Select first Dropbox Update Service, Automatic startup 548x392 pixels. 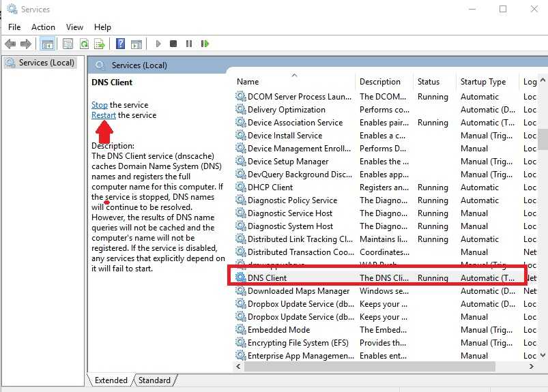coord(301,303)
